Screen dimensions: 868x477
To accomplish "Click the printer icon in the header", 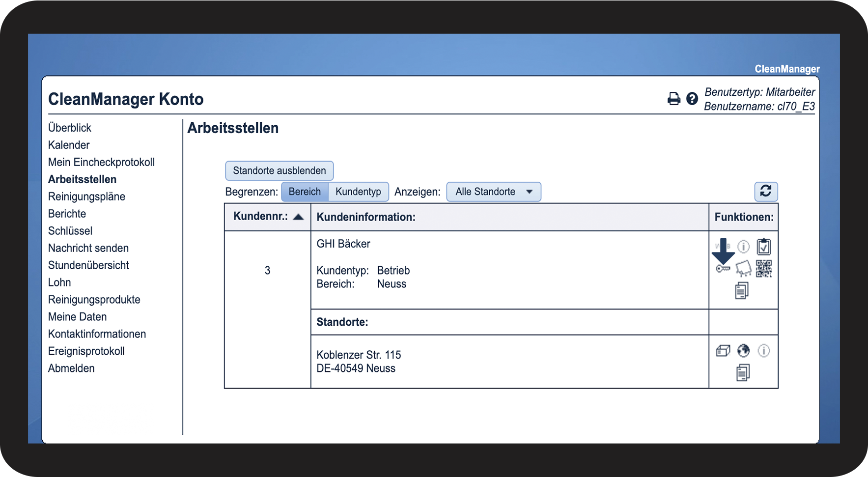I will tap(674, 99).
